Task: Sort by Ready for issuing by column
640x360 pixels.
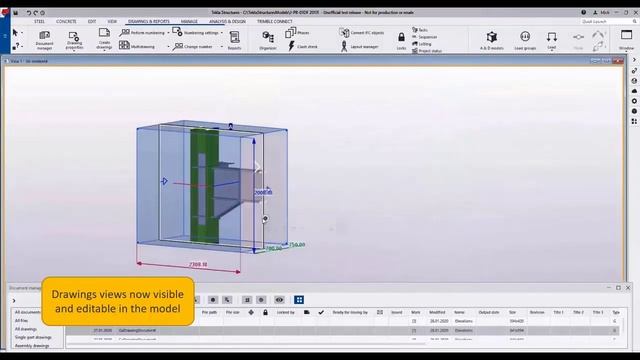Action: pyautogui.click(x=350, y=312)
